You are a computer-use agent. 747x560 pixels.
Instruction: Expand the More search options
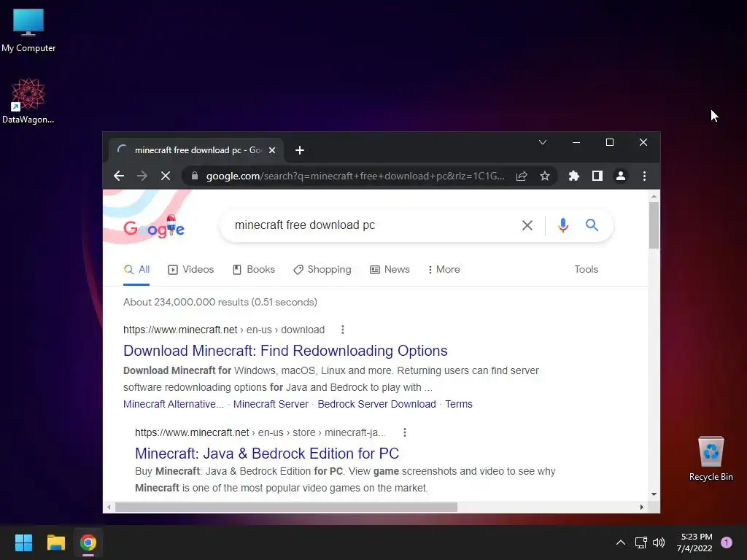[444, 270]
